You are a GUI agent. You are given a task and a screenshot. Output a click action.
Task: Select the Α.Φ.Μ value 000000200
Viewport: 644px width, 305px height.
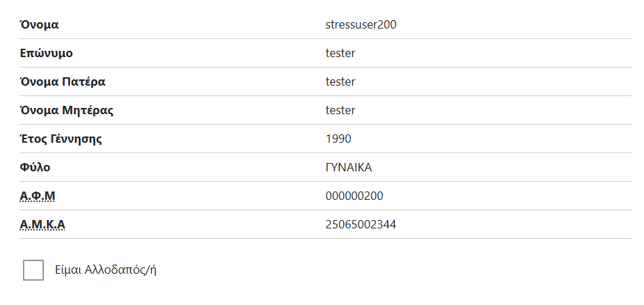pos(354,196)
